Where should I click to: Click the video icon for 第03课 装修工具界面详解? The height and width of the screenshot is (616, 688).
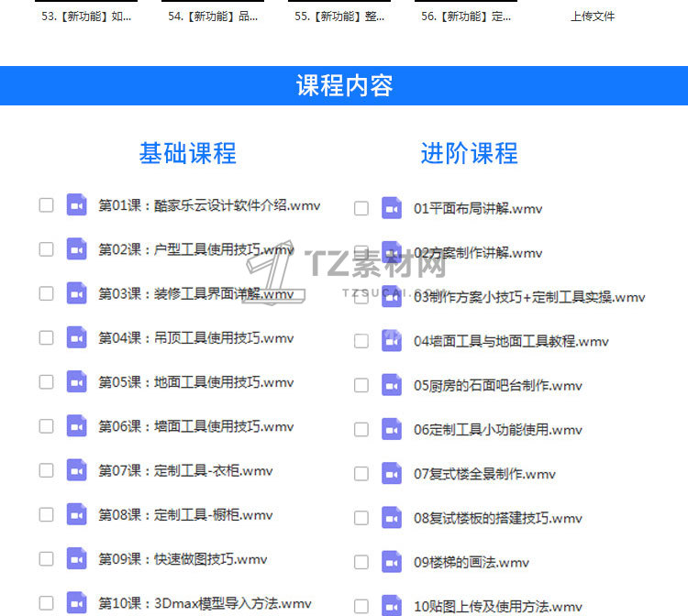[x=77, y=293]
